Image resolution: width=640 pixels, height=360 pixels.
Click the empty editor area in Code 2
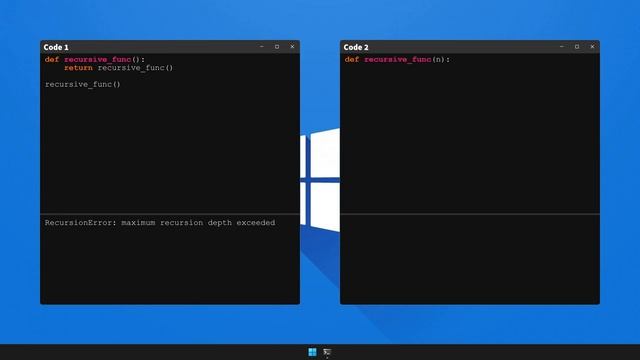pos(470,139)
